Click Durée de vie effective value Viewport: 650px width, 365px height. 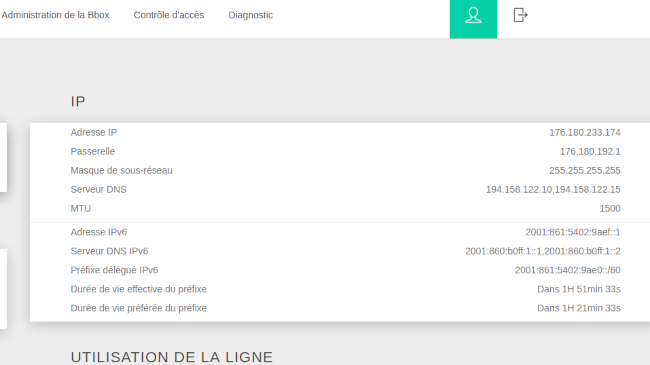pos(579,290)
